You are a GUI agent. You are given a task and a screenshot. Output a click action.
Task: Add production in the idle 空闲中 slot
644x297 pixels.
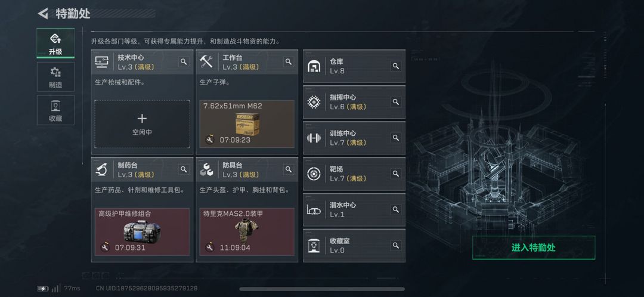point(142,124)
